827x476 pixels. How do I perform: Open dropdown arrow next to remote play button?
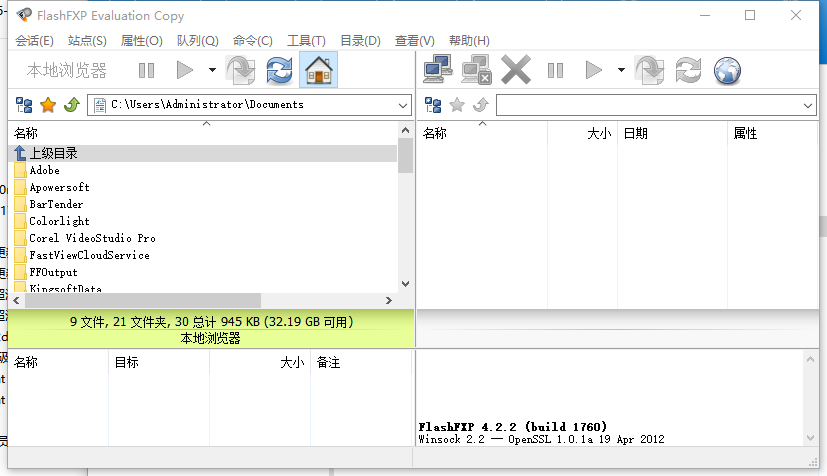point(621,70)
